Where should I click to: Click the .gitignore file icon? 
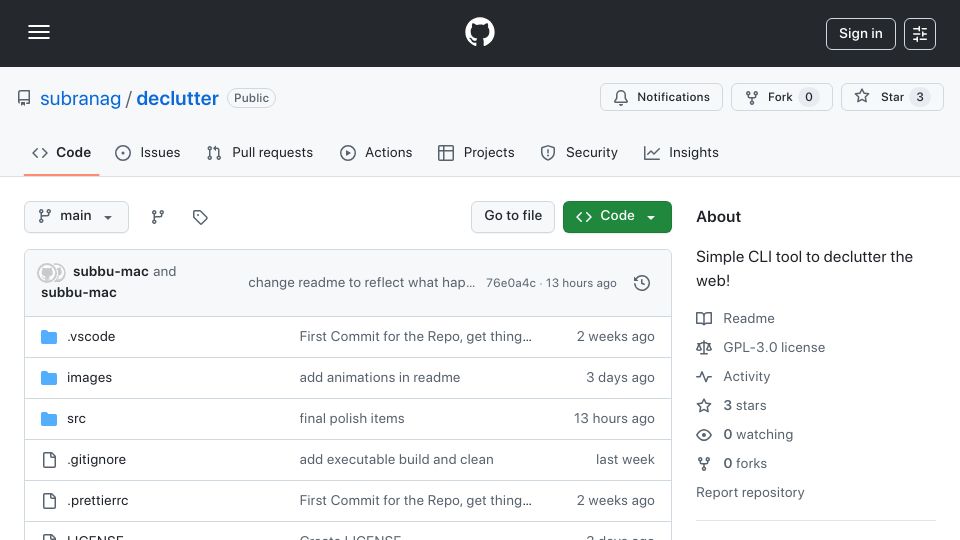pyautogui.click(x=49, y=460)
